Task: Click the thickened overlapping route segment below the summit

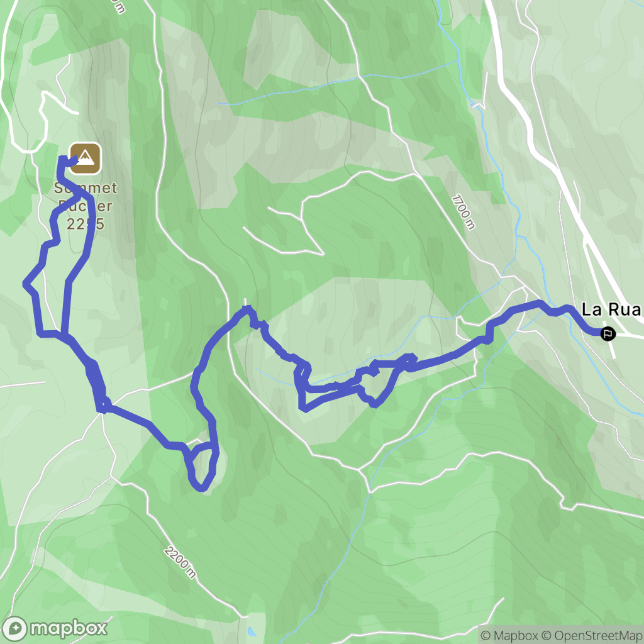Action: (96, 383)
